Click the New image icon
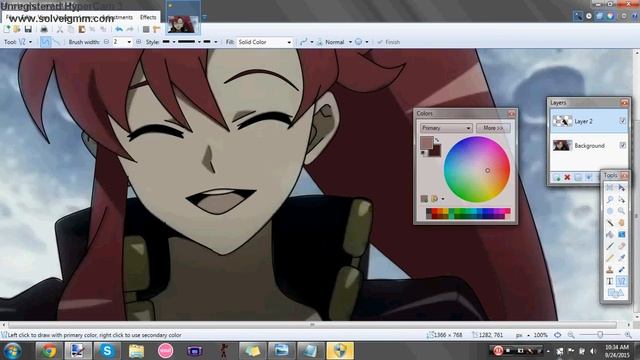The height and width of the screenshot is (360, 640). pyautogui.click(x=7, y=29)
